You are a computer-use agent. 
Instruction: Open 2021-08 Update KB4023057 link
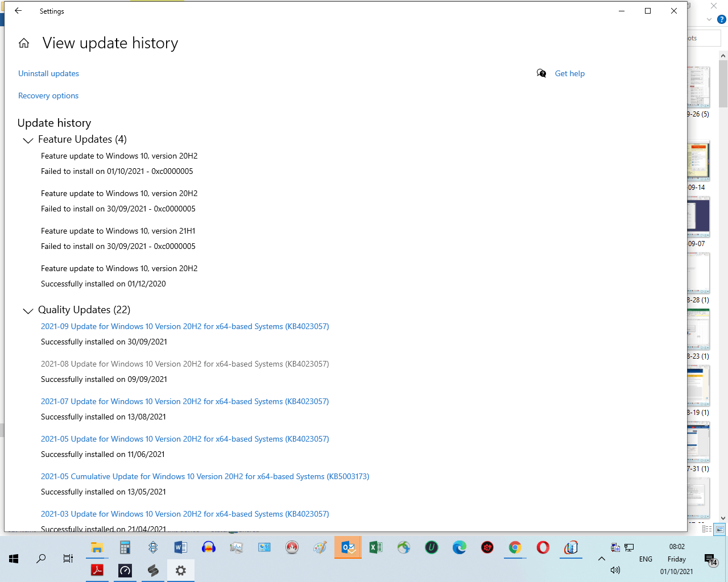[185, 364]
